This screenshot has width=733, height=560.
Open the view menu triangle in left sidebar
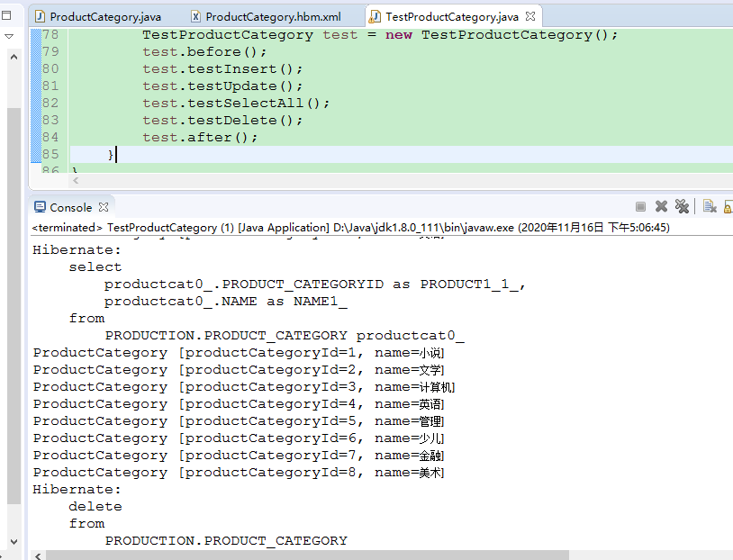point(9,36)
